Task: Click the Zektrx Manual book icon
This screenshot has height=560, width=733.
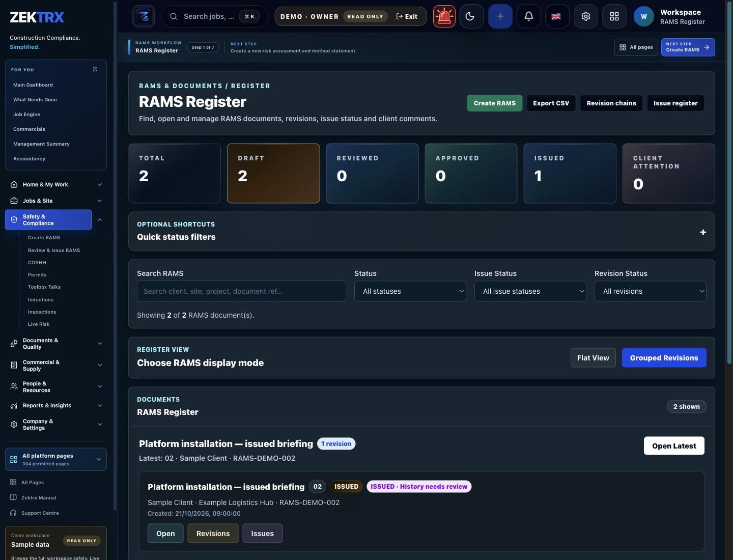Action: pyautogui.click(x=13, y=498)
